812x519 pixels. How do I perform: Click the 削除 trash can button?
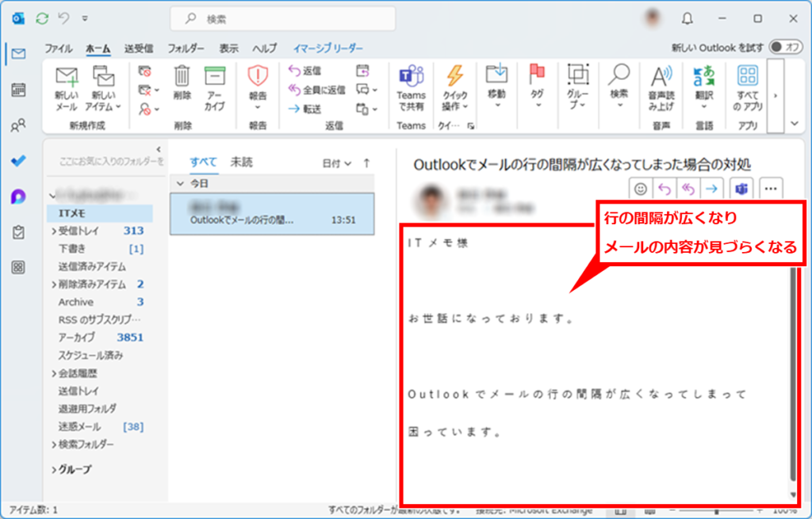coord(182,82)
